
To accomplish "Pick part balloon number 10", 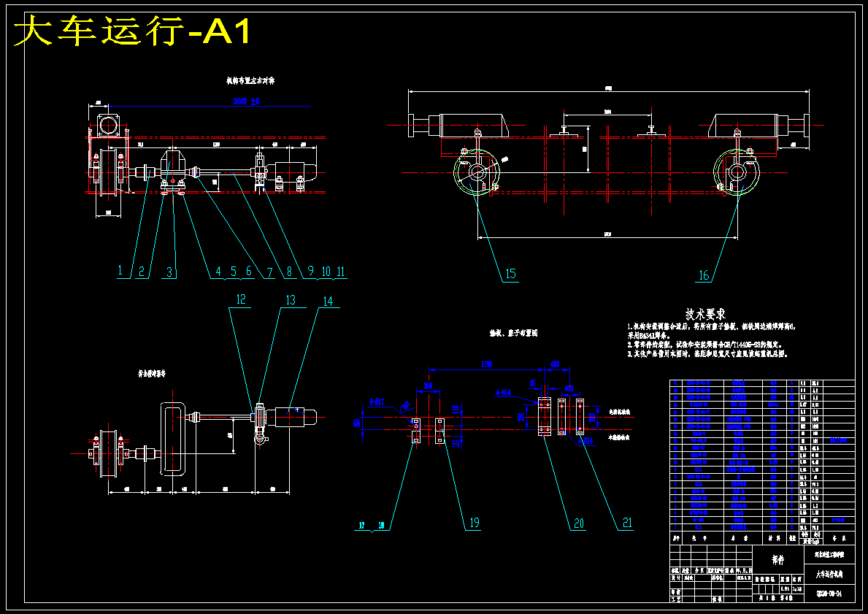I will (326, 272).
